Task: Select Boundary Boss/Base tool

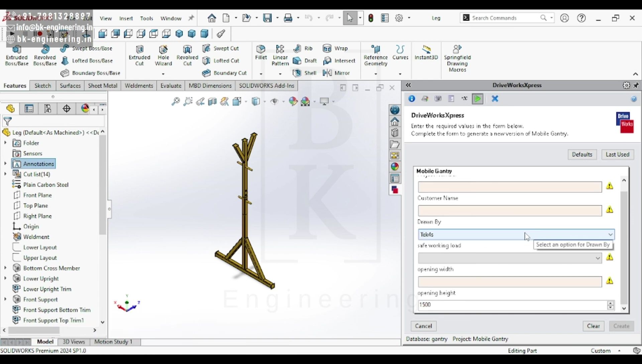Action: [x=90, y=73]
